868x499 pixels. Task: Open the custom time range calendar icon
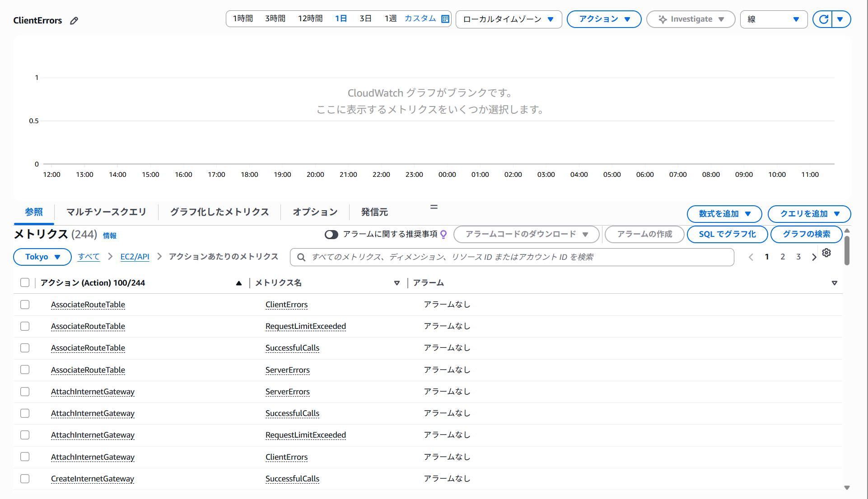click(445, 19)
